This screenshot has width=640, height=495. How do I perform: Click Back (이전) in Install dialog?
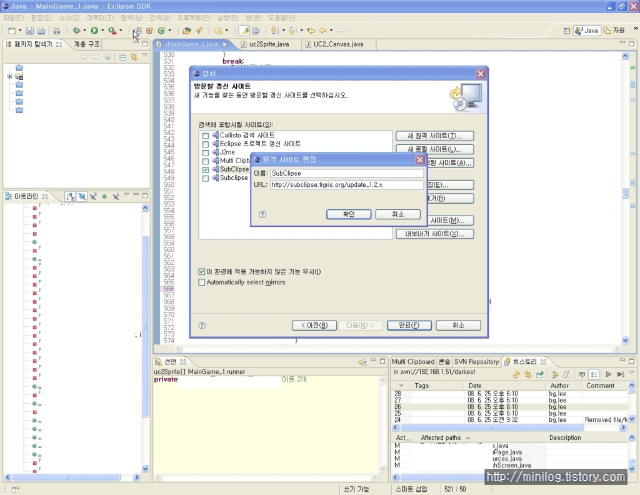point(314,326)
